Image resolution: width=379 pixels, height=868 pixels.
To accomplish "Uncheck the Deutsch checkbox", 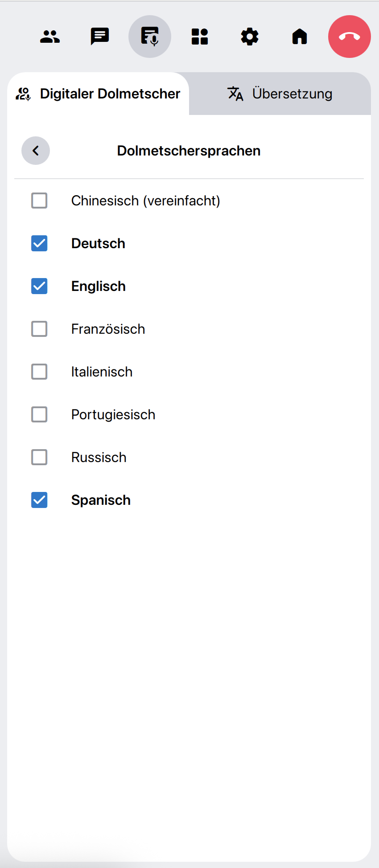I will [39, 243].
